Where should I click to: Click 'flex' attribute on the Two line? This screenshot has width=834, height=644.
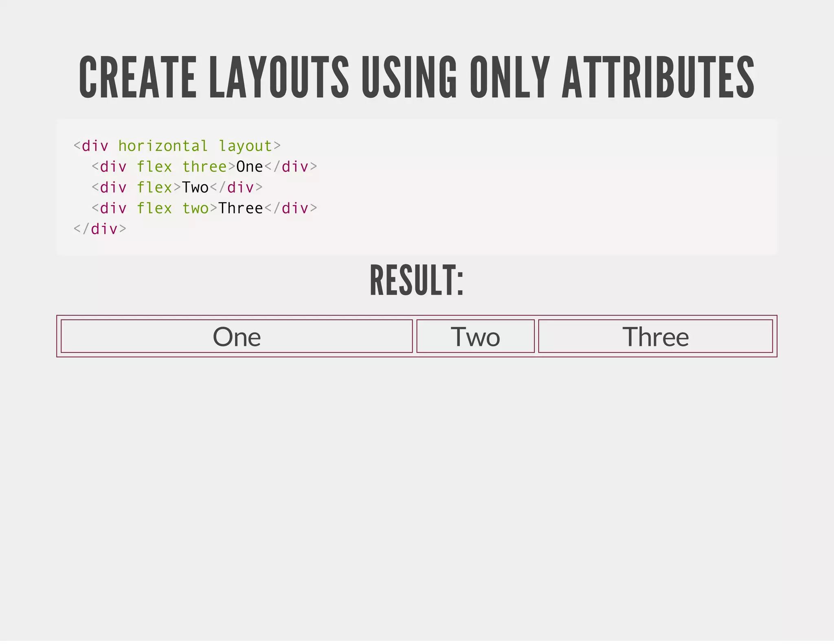pos(154,187)
